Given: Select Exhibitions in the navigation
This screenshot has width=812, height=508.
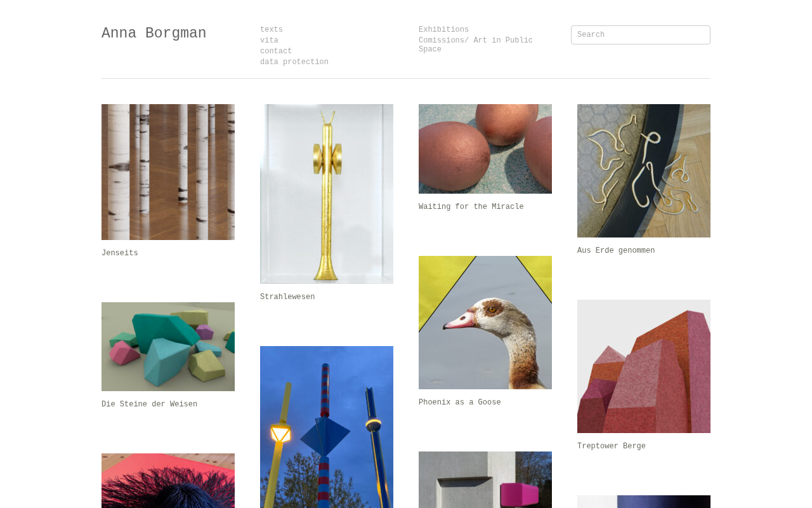Looking at the screenshot, I should (x=443, y=30).
